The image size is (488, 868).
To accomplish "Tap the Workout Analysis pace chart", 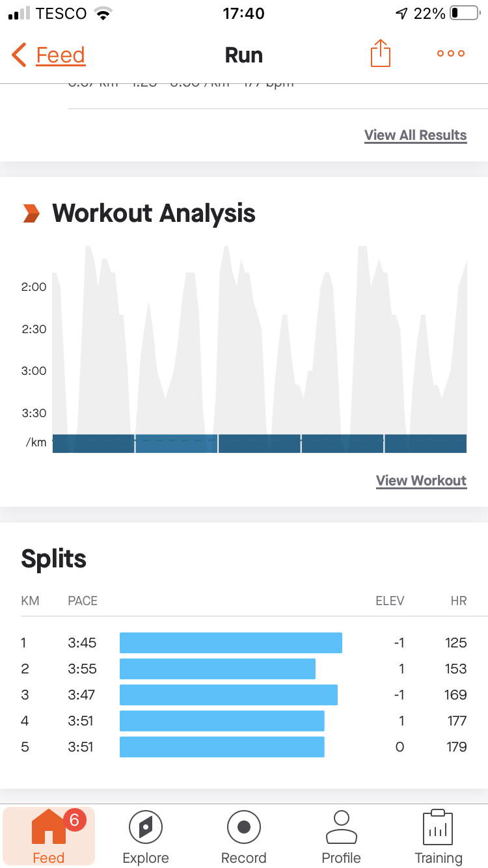I will (x=259, y=338).
